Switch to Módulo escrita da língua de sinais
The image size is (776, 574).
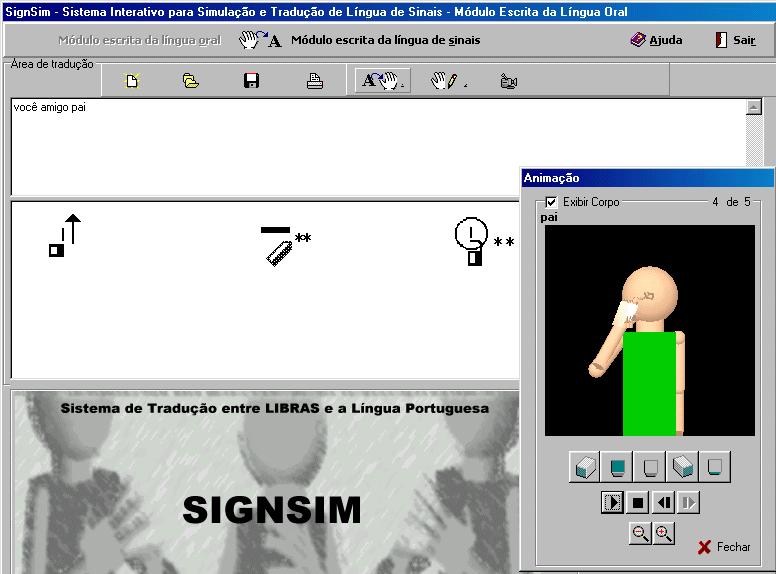pos(386,40)
